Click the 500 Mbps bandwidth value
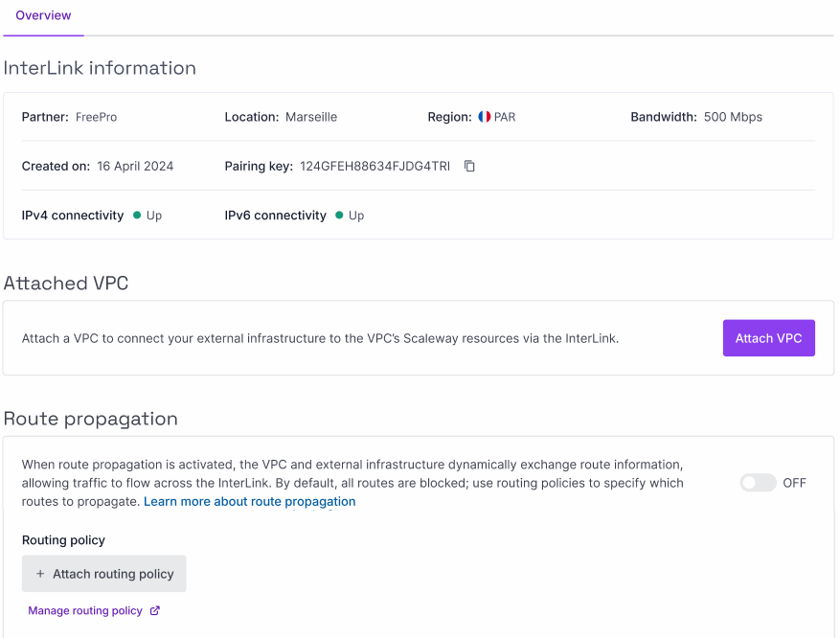The height and width of the screenshot is (638, 840). tap(736, 117)
